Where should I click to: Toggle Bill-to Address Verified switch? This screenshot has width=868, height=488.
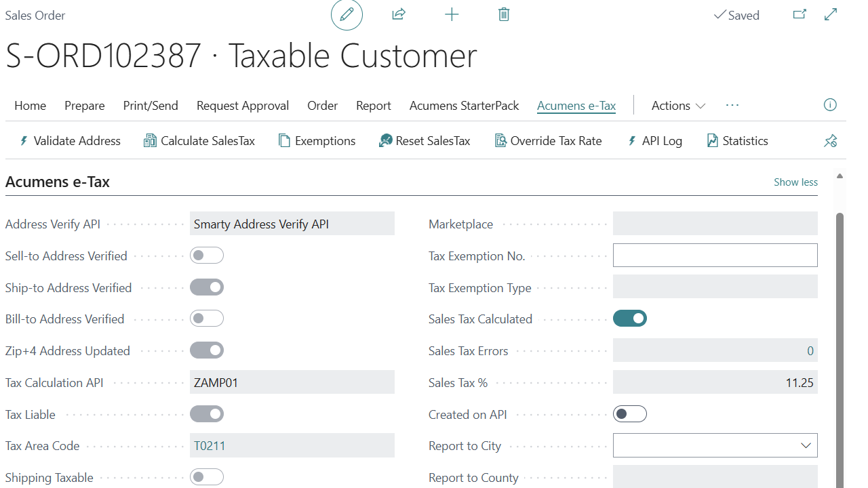tap(207, 319)
